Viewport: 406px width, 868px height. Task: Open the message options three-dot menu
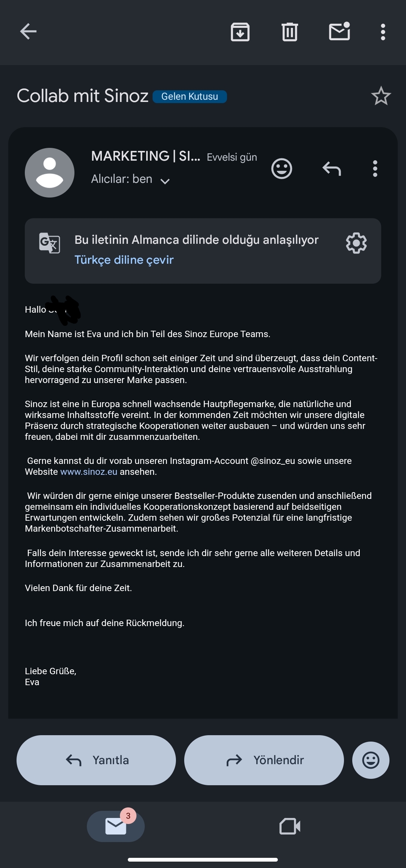(375, 169)
